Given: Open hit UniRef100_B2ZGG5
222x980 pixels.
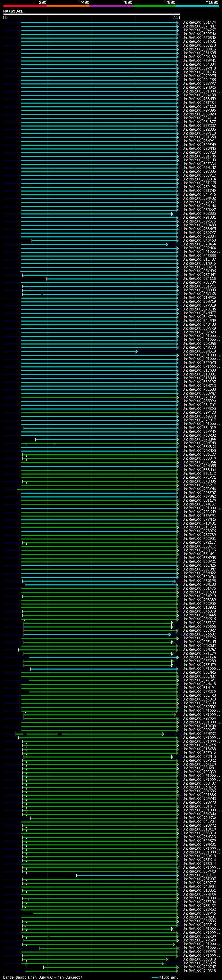Looking at the screenshot, I should (199, 130).
